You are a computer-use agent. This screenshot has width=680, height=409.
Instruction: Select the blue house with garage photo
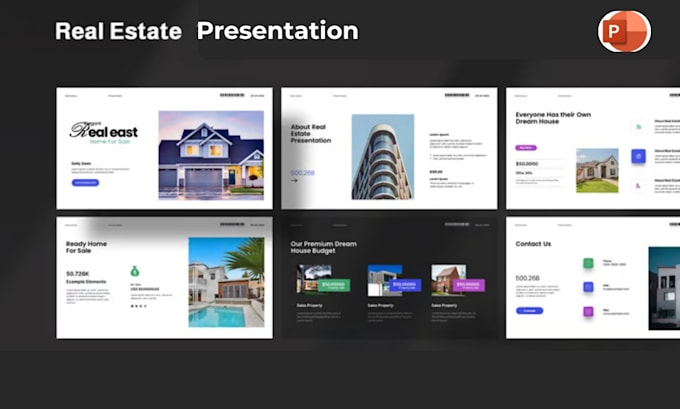point(211,155)
